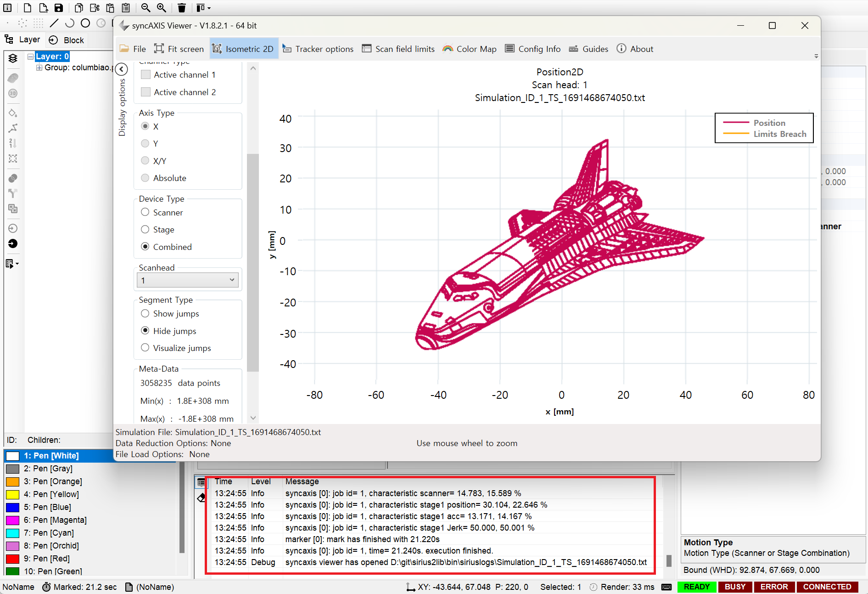Open the Scanhead dropdown

coord(188,280)
